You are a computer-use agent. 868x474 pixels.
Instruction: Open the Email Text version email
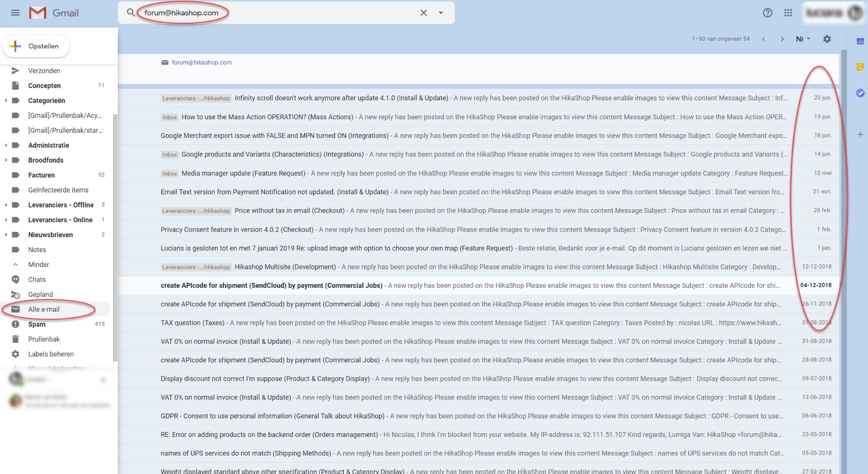click(x=478, y=192)
